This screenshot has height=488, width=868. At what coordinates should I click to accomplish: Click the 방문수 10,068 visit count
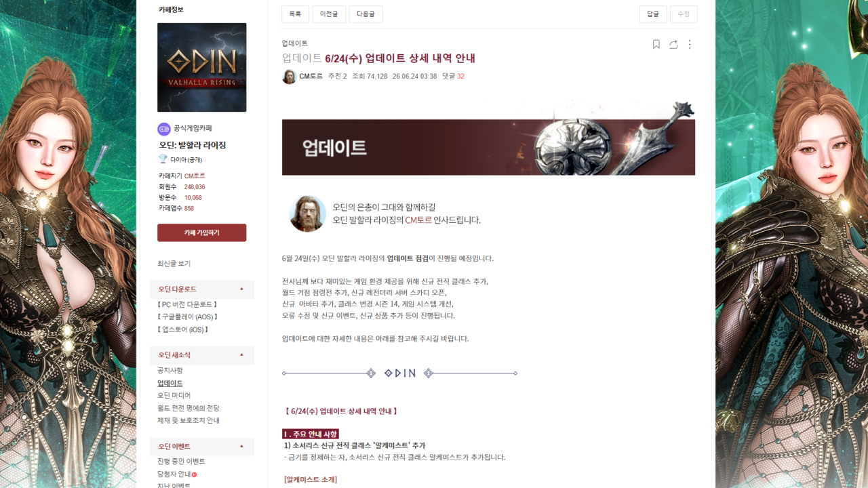pos(180,198)
